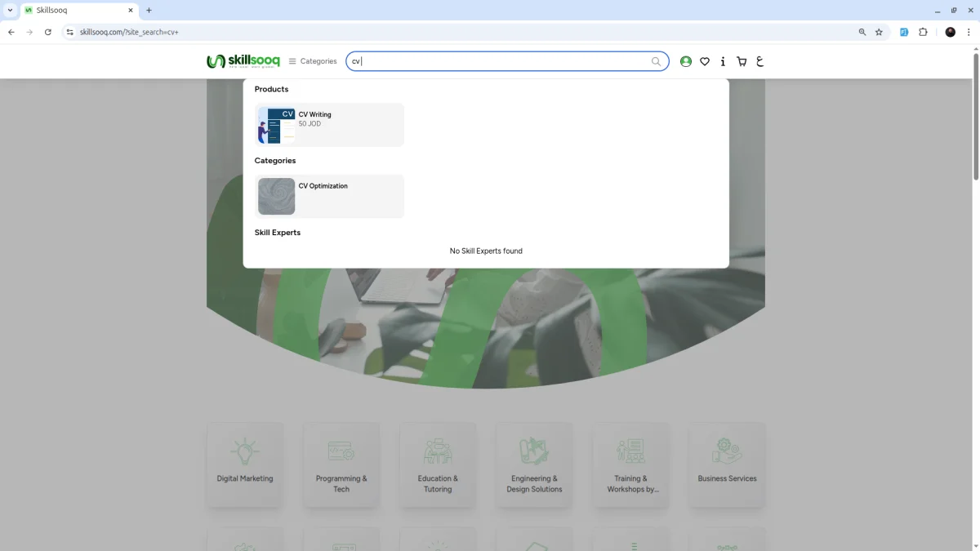Open Engineering & Design Solutions card
980x551 pixels.
(534, 464)
